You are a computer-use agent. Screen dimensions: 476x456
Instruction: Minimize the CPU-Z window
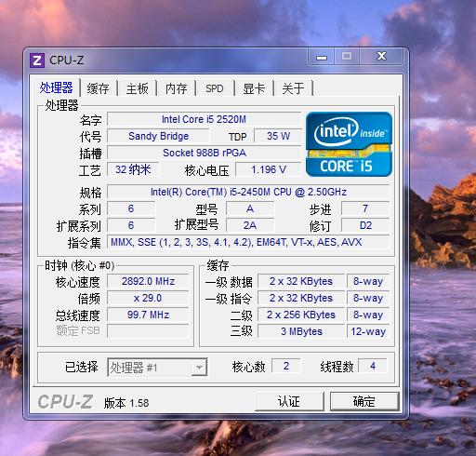click(x=322, y=57)
